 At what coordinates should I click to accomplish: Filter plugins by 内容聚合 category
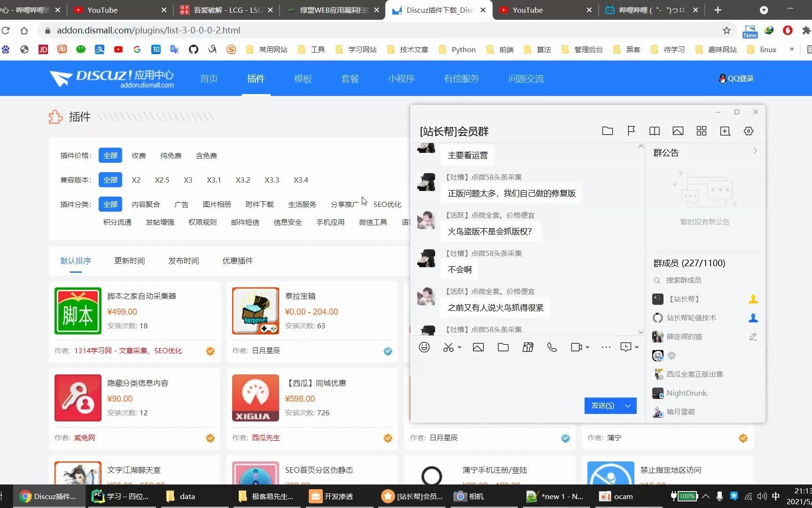point(146,205)
